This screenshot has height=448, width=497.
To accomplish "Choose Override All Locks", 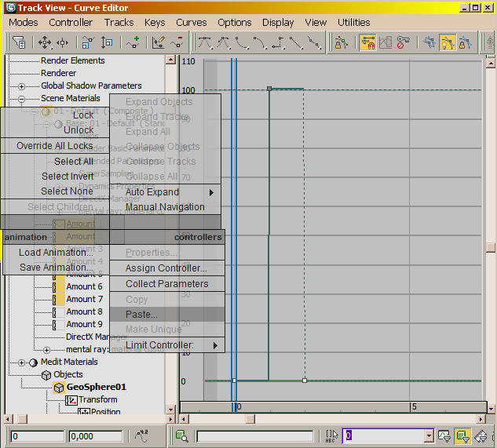I will click(x=54, y=146).
